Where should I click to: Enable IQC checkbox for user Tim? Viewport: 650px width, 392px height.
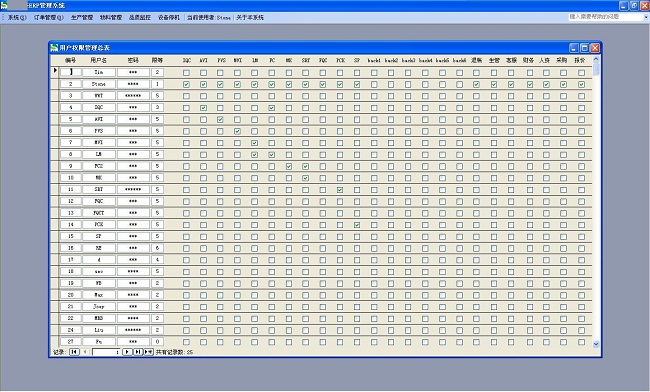[187, 73]
